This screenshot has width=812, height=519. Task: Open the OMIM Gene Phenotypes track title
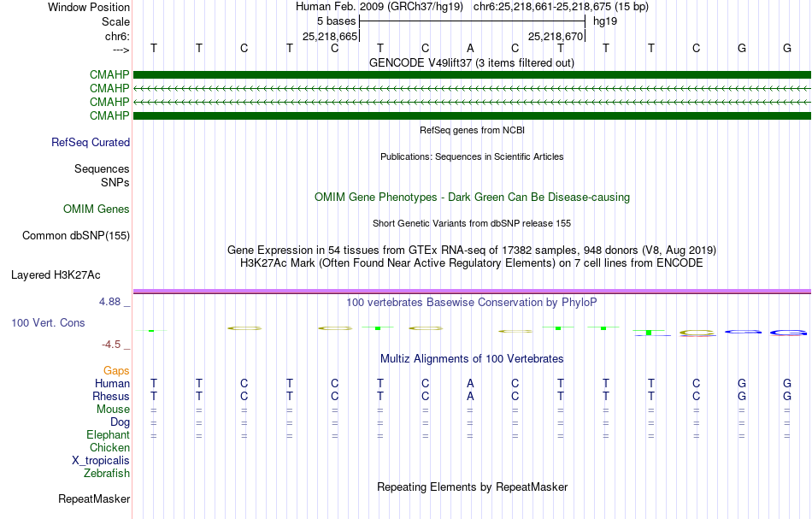click(x=472, y=197)
